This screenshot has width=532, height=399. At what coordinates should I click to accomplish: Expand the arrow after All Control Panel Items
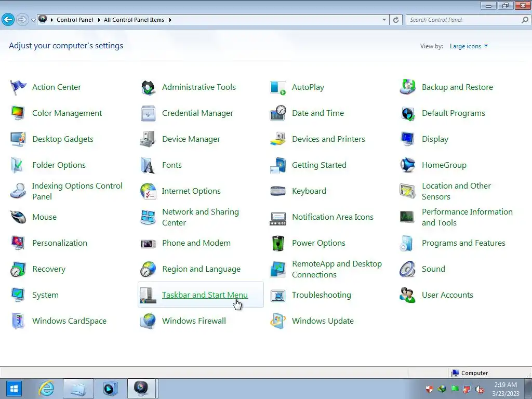(x=170, y=20)
